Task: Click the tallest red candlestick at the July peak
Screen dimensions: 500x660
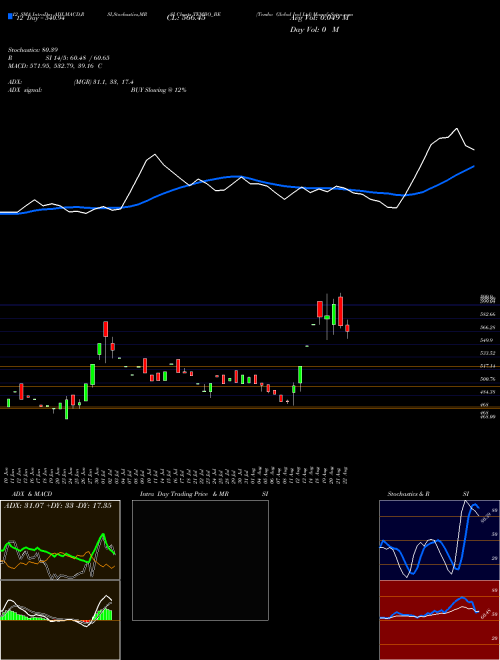Action: pyautogui.click(x=106, y=329)
